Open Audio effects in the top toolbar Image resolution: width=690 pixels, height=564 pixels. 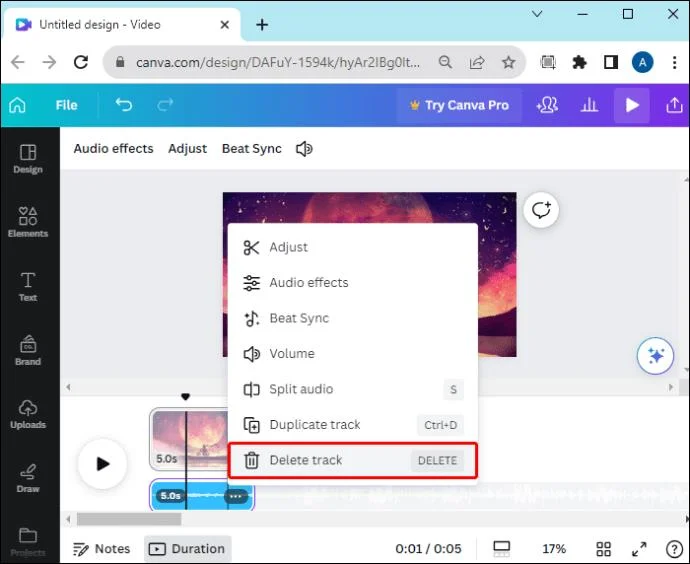(114, 149)
